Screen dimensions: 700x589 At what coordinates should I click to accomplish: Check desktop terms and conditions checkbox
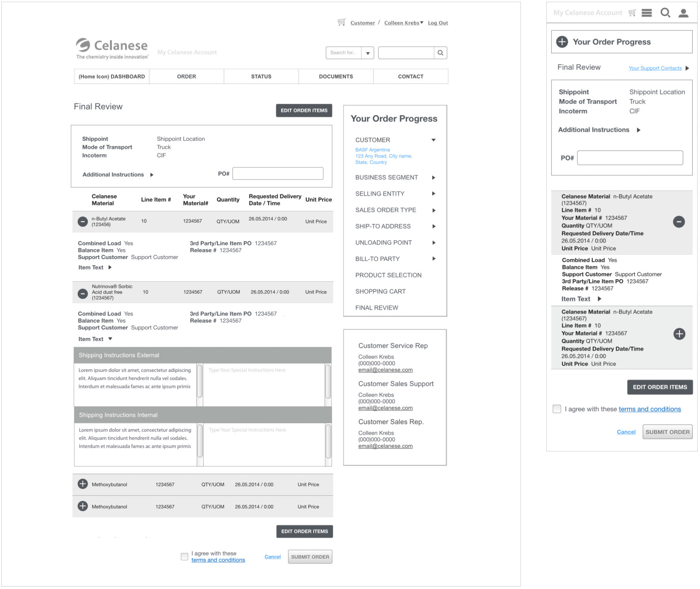[184, 556]
